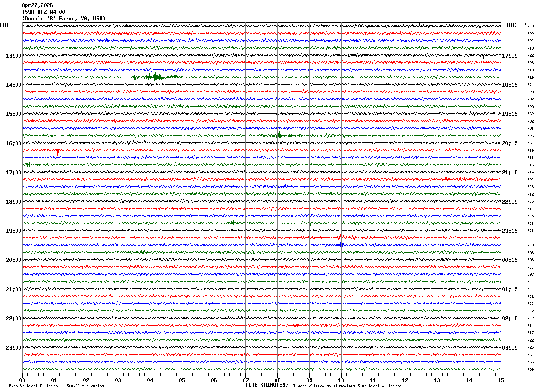Select the 13:00 EDT time label

point(13,56)
